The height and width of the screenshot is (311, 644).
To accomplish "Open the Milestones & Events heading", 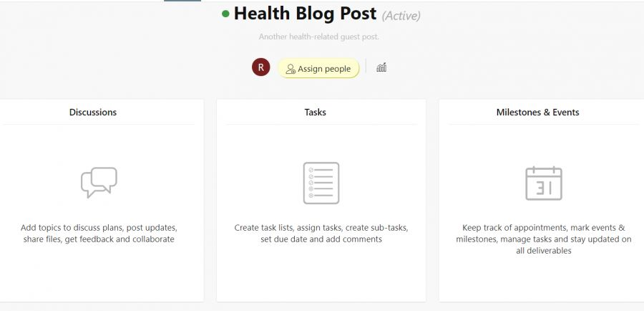I will pyautogui.click(x=537, y=113).
